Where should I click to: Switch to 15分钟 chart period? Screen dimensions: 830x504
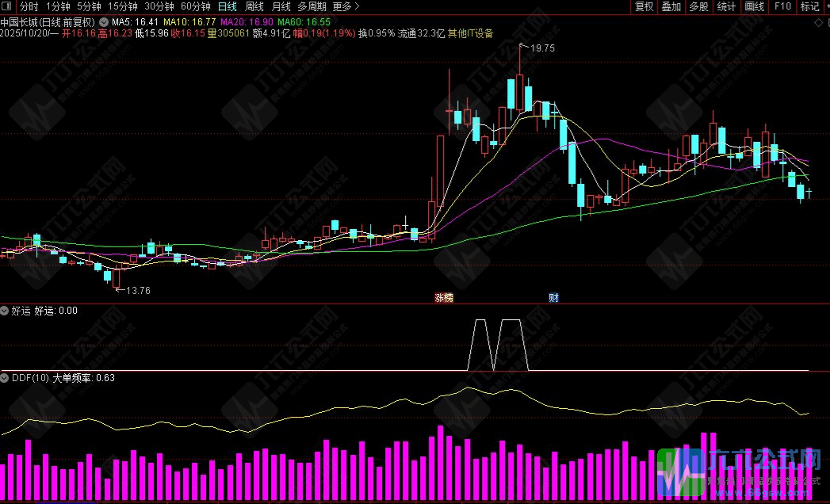click(122, 6)
